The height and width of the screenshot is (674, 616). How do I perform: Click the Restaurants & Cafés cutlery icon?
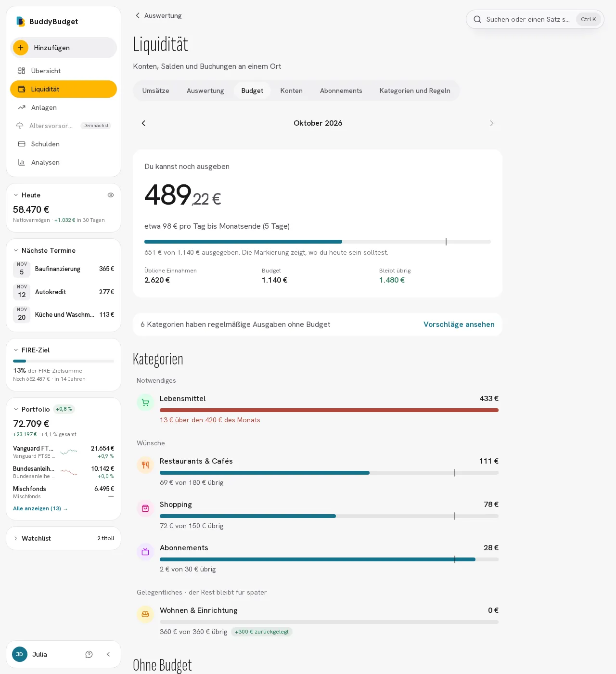(x=145, y=465)
